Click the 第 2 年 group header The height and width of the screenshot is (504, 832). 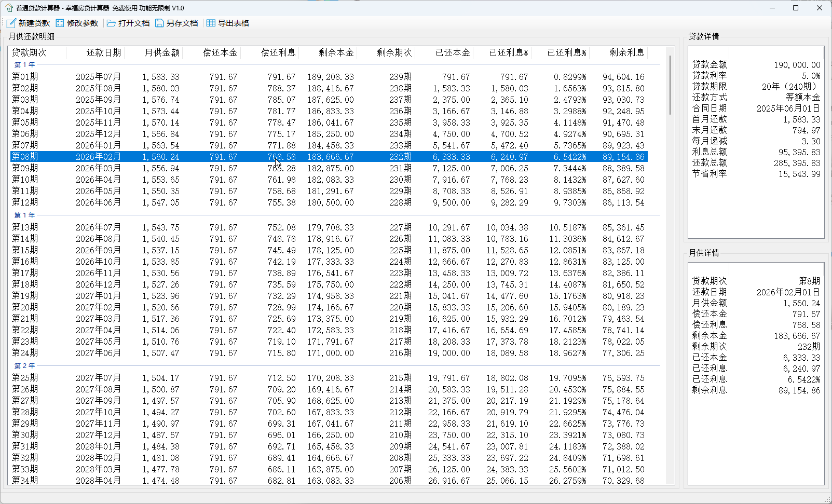(24, 365)
